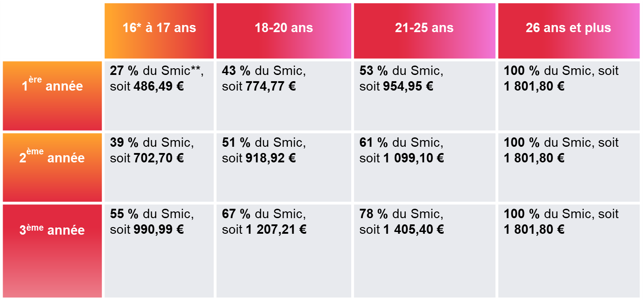Click the cell showing 990,99 €
Image resolution: width=644 pixels, height=302 pixels.
click(159, 251)
